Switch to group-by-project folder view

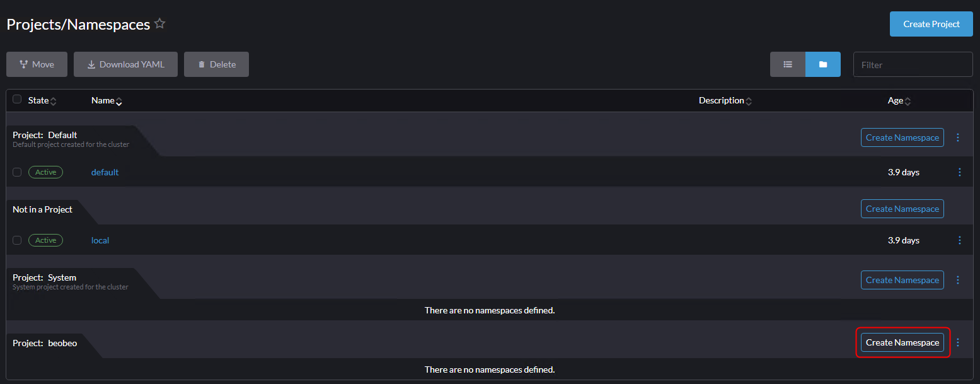click(822, 64)
